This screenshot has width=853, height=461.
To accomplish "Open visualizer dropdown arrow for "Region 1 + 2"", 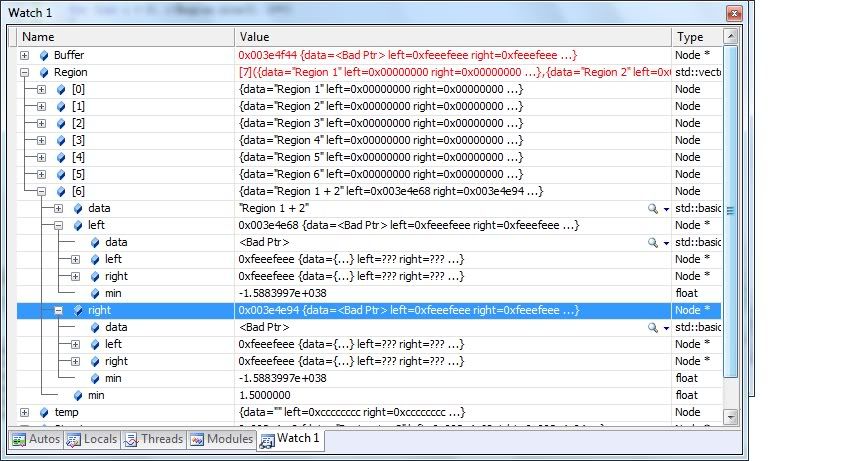I will 665,208.
